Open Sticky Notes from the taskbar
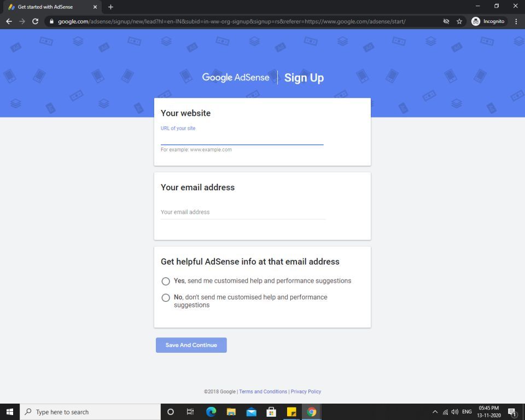The image size is (525, 420). click(x=291, y=412)
